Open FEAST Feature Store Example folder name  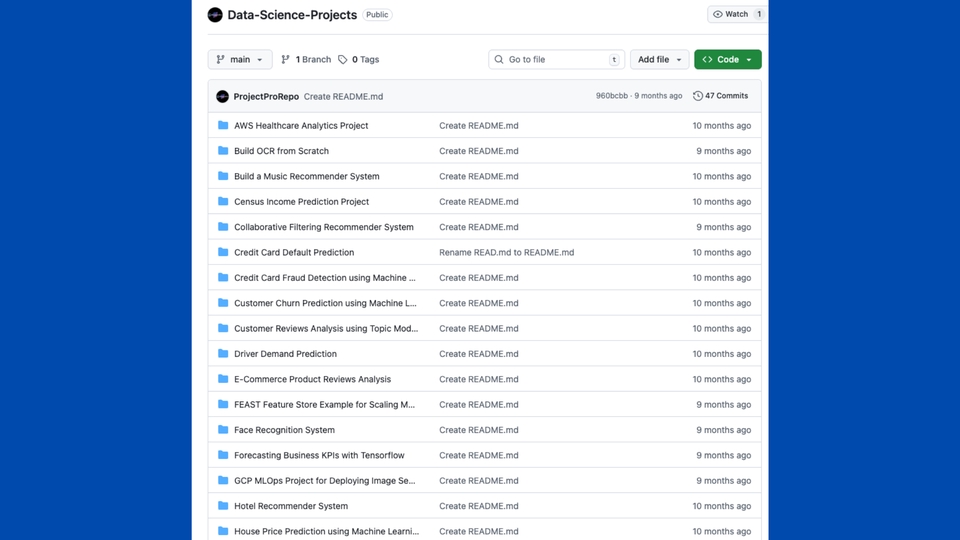(324, 405)
